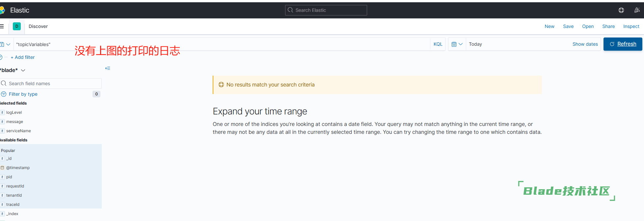The width and height of the screenshot is (644, 221).
Task: Expand the *blade* index pattern selector
Action: (13, 70)
